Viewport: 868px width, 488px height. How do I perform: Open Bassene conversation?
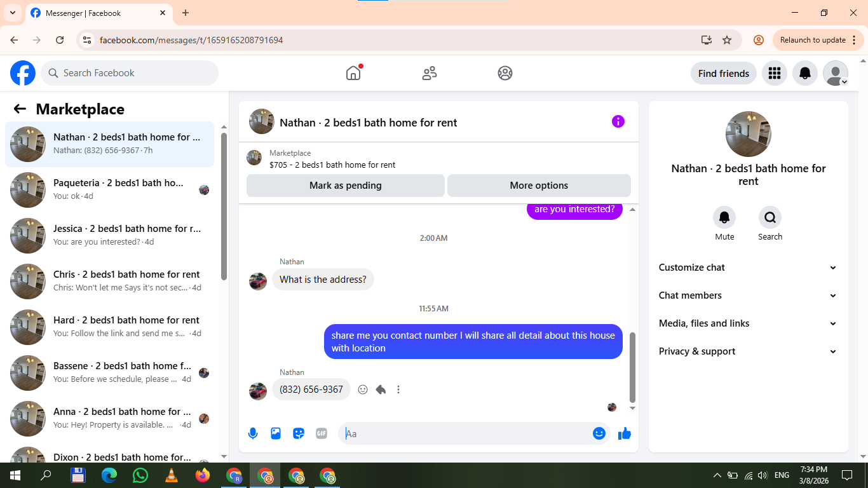pyautogui.click(x=109, y=373)
